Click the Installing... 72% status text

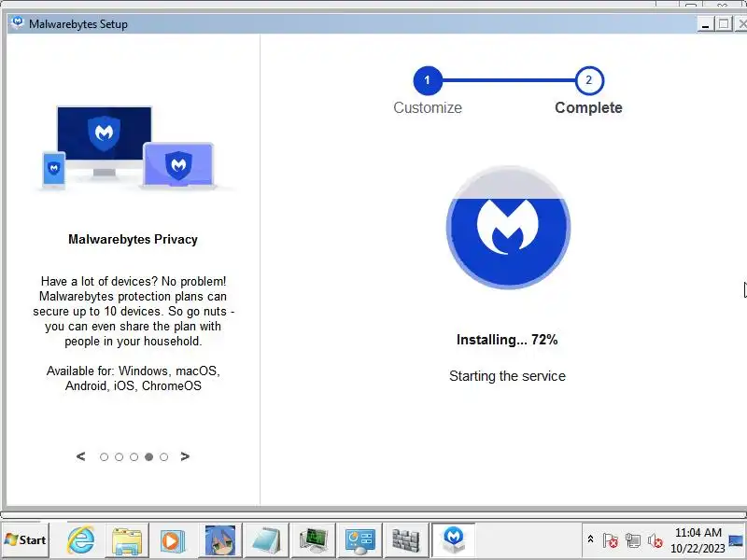pos(507,340)
